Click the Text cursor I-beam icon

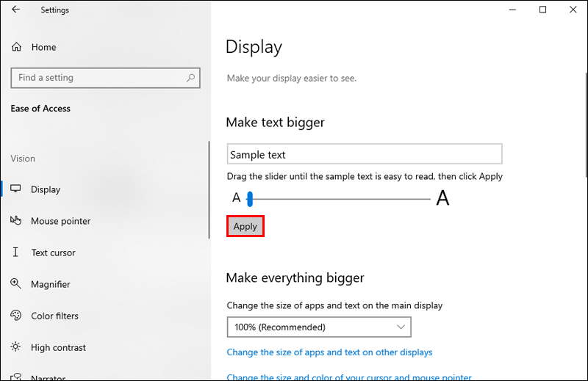pos(15,252)
